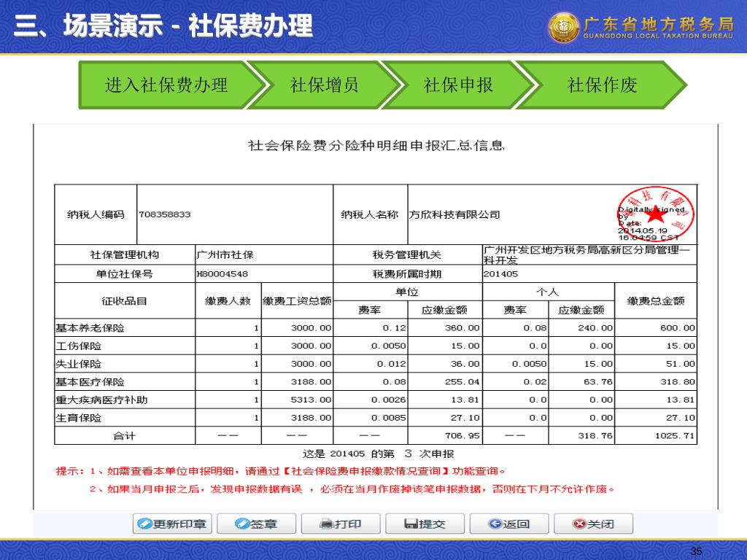Click the pen icon on 签章
This screenshot has height=560, width=747.
click(242, 524)
